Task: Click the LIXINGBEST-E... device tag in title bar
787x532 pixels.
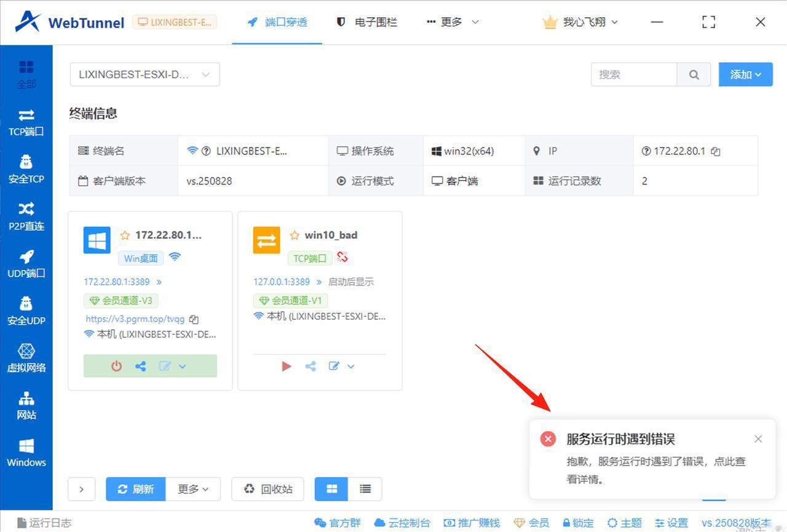Action: pyautogui.click(x=175, y=22)
